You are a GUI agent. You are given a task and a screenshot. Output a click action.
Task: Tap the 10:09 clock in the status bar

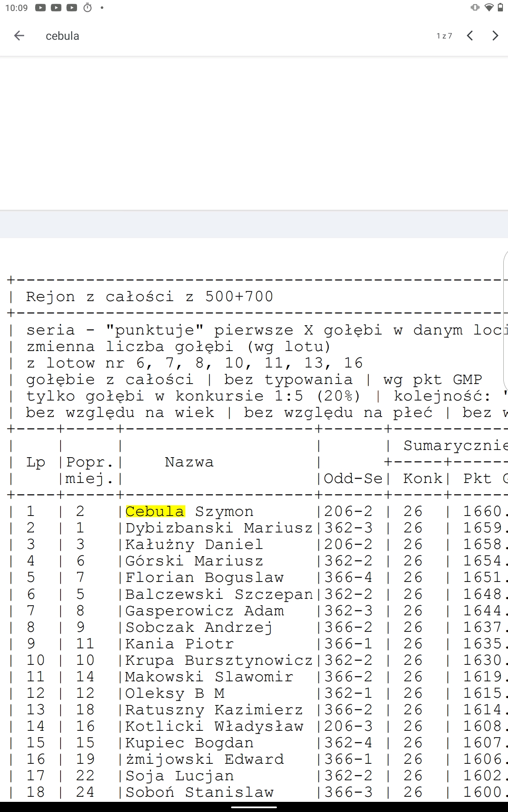pos(17,8)
